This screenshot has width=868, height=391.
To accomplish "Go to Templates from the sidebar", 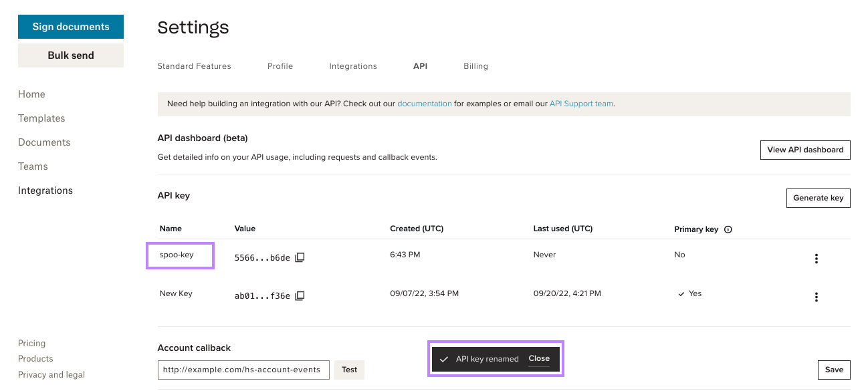I will (x=41, y=118).
